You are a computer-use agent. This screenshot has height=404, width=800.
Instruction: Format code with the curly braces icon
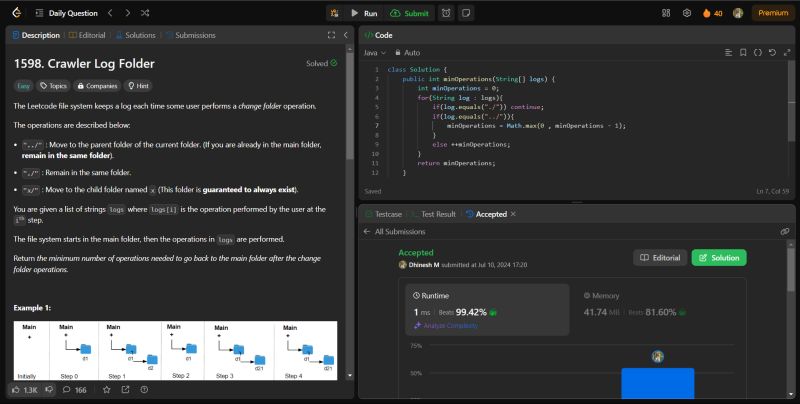[x=758, y=52]
